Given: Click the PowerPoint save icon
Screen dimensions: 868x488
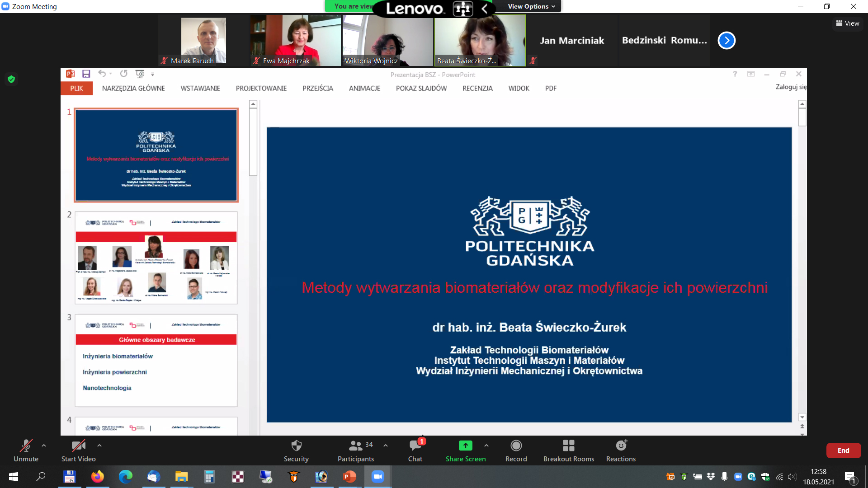Looking at the screenshot, I should [x=86, y=74].
